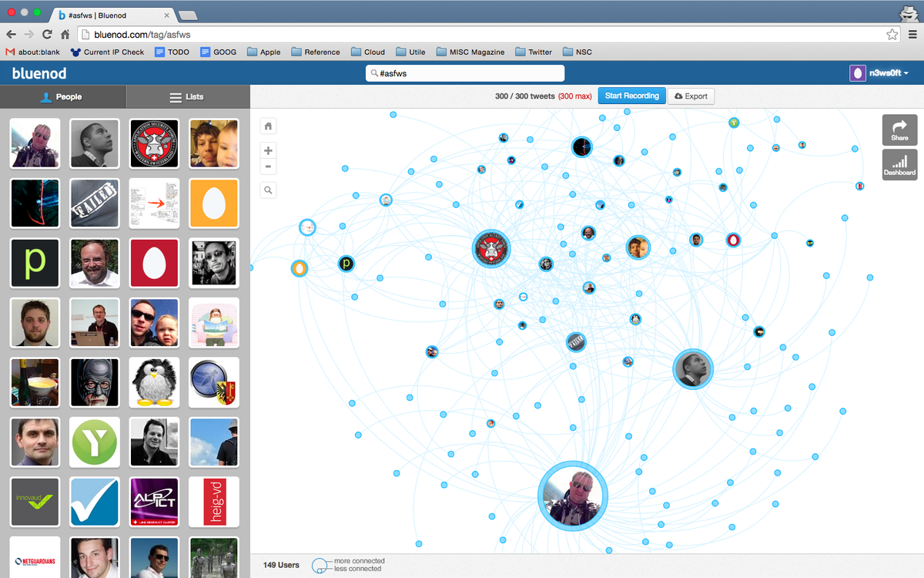Select the large motorcyclist node in graph
The height and width of the screenshot is (578, 924).
click(x=572, y=496)
